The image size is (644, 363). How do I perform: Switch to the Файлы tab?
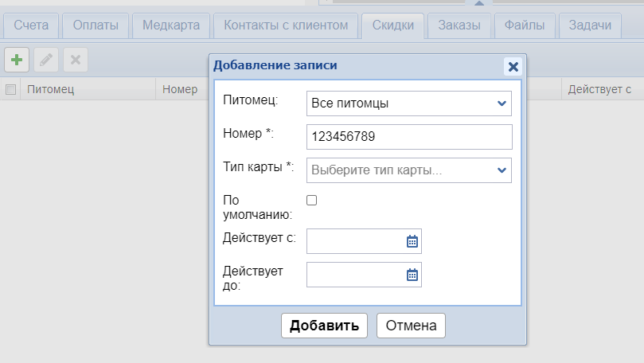click(x=525, y=25)
